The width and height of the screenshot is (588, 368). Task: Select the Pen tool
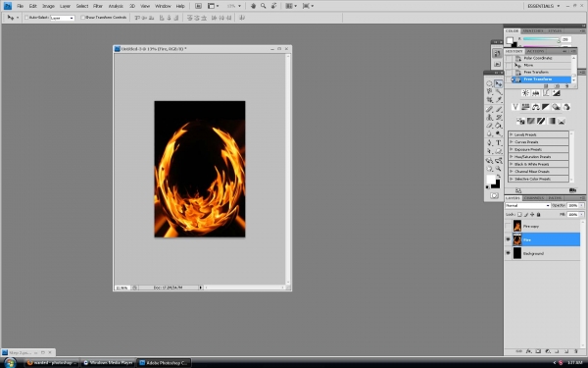tap(489, 143)
